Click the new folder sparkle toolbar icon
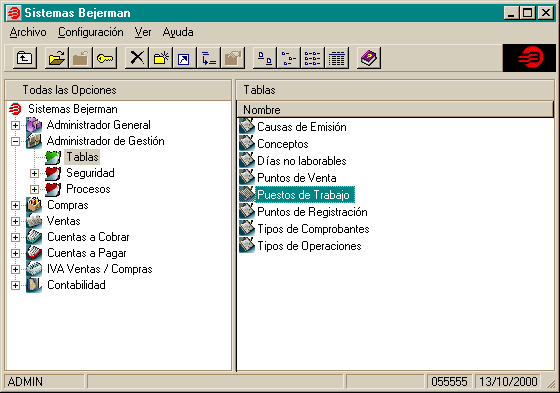This screenshot has height=393, width=560. click(161, 58)
